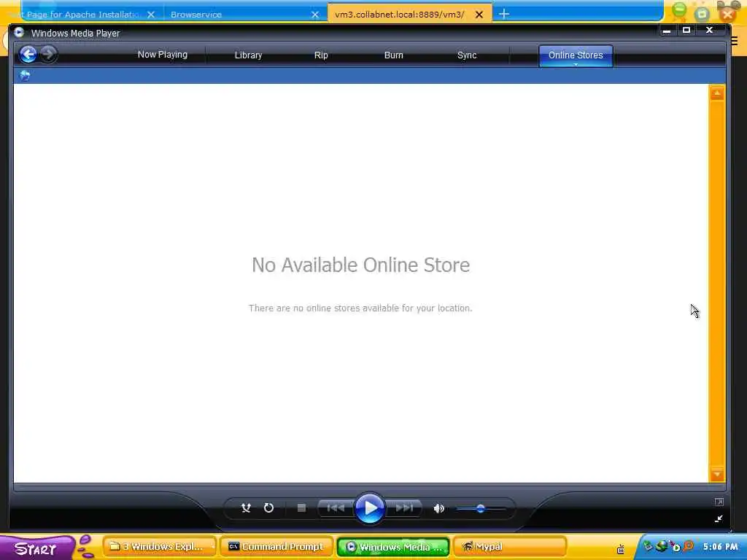Adjust the volume slider
Image resolution: width=747 pixels, height=560 pixels.
pos(480,508)
